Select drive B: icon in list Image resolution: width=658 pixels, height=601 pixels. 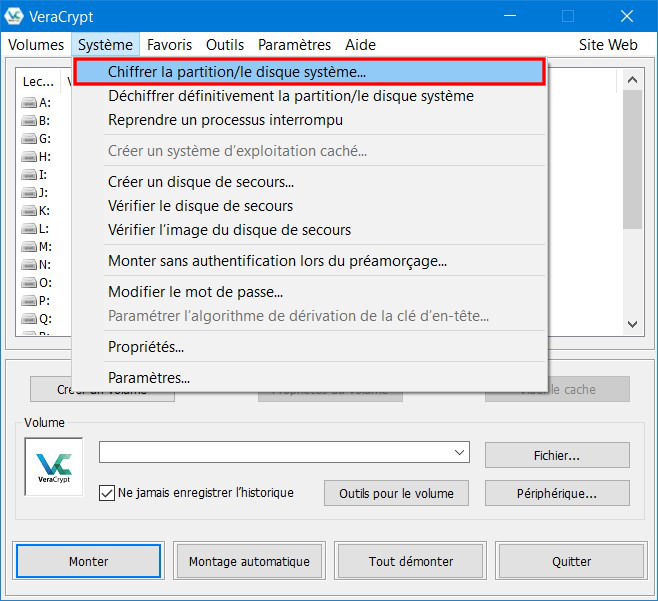(29, 121)
